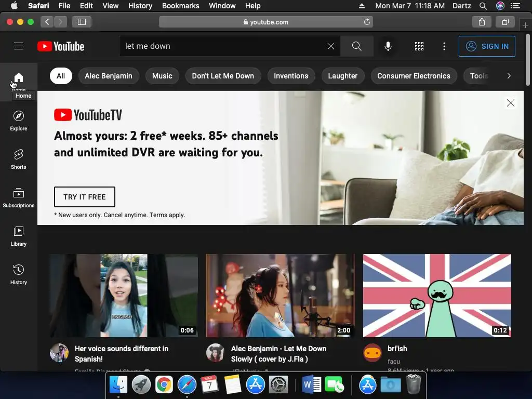Launch Google Chrome from the Dock
Viewport: 532px width, 399px height.
pos(164,385)
